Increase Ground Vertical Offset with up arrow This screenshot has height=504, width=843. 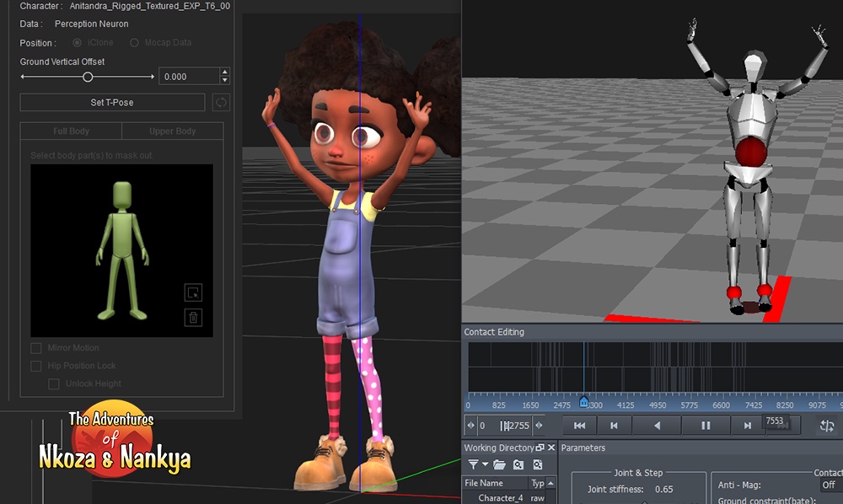click(x=224, y=72)
